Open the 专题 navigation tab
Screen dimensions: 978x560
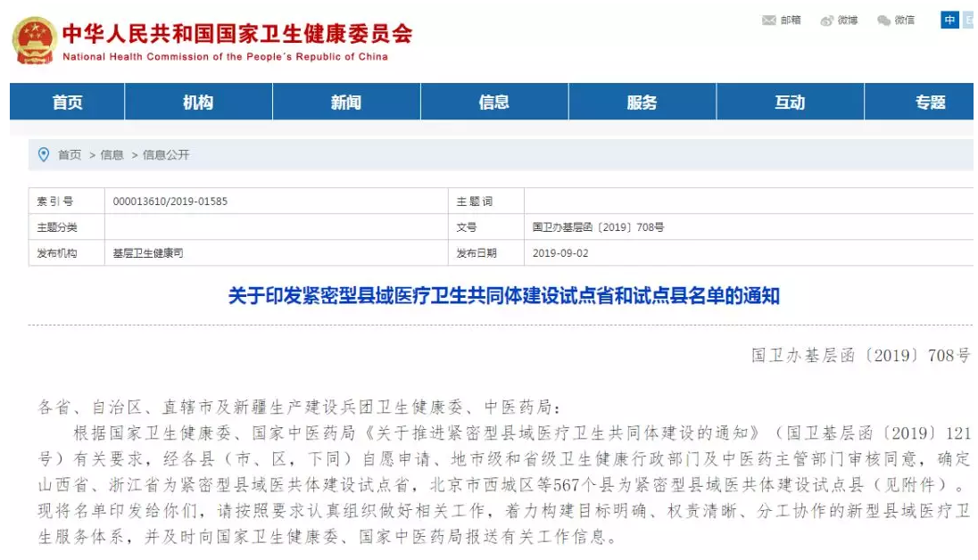pos(929,103)
